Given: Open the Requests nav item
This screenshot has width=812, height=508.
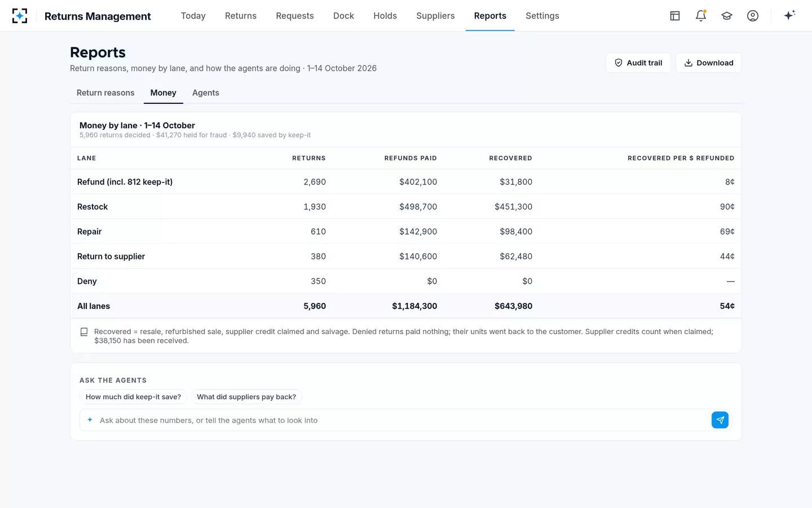Looking at the screenshot, I should [295, 16].
